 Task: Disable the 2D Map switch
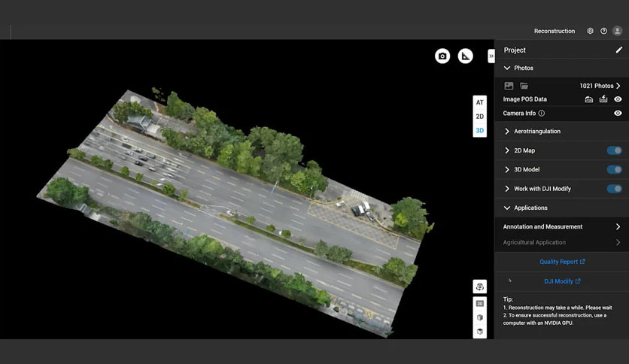[x=614, y=150]
